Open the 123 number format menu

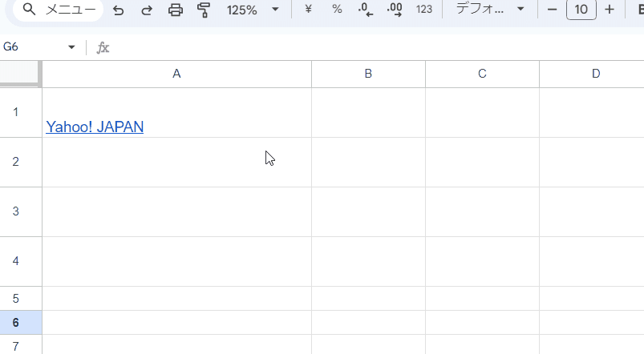click(x=424, y=9)
